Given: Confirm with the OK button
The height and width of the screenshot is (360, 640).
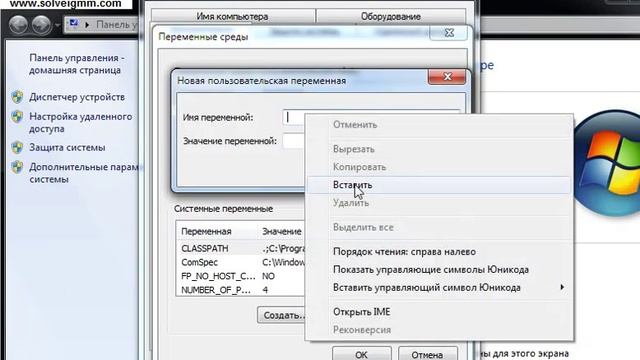Looking at the screenshot, I should 361,354.
